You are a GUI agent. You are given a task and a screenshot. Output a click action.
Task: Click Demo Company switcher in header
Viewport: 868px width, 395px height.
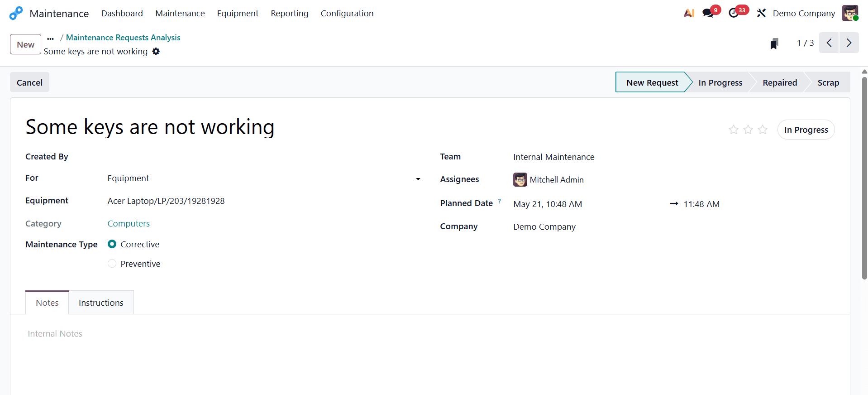click(804, 13)
